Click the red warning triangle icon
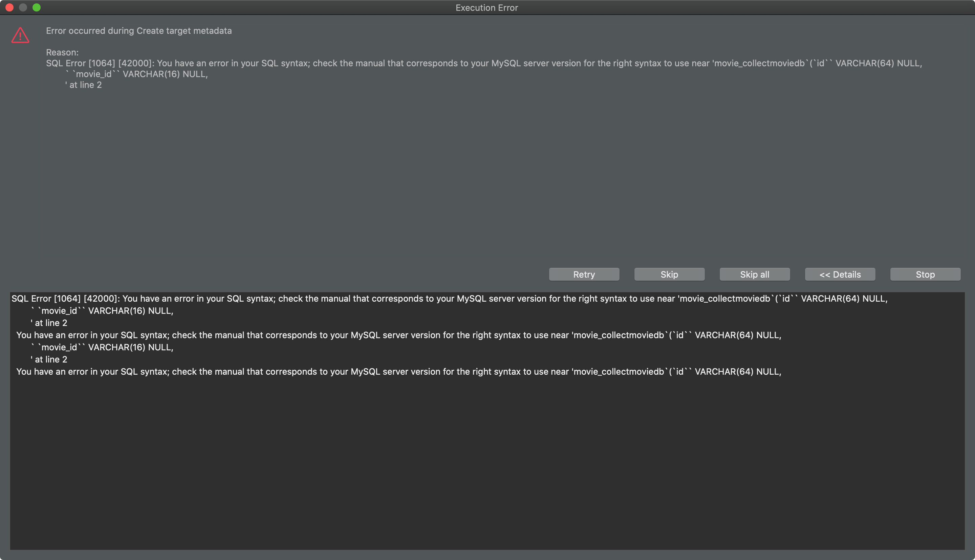Image resolution: width=975 pixels, height=560 pixels. coord(20,36)
